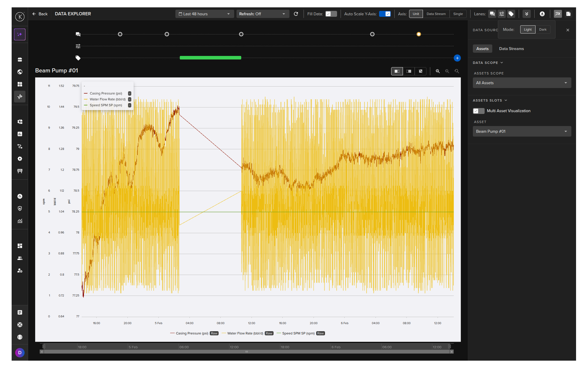Disable Auto Scale Y-Axis toggle

coord(385,14)
